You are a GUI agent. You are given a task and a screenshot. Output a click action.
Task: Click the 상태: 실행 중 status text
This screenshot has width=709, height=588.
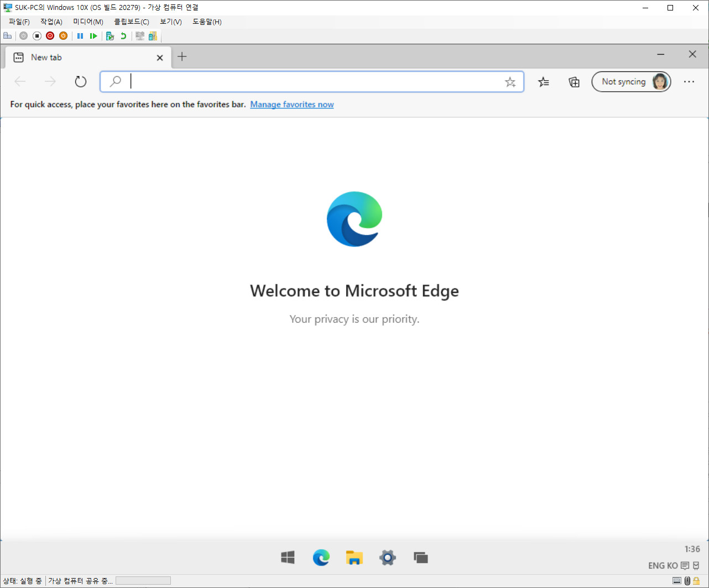point(22,581)
